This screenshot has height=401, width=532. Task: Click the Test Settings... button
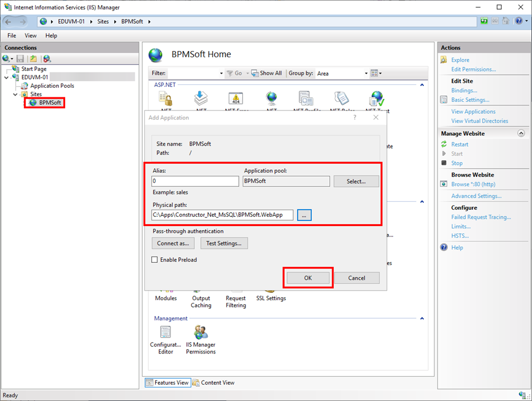pos(224,244)
